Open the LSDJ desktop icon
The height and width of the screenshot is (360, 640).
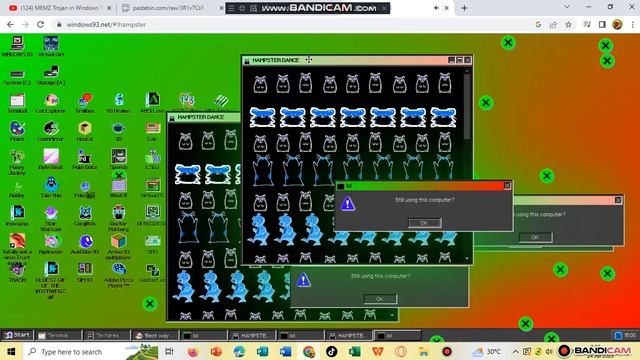153,159
